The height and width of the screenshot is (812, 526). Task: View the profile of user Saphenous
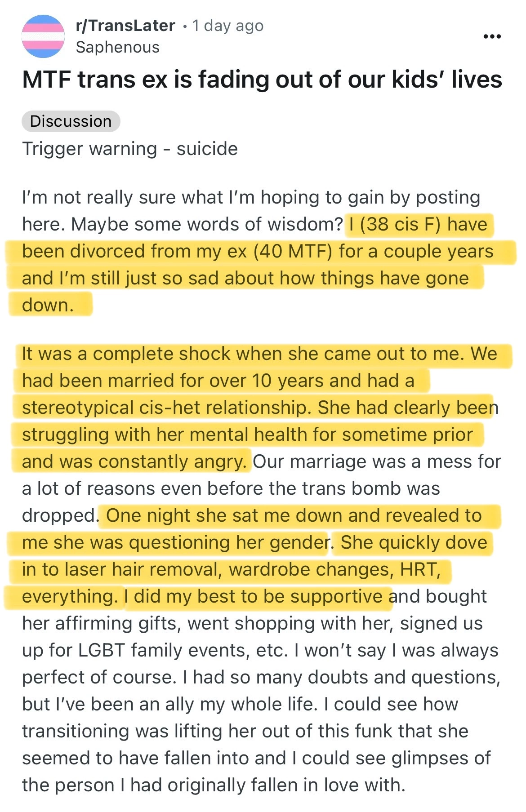pos(118,47)
